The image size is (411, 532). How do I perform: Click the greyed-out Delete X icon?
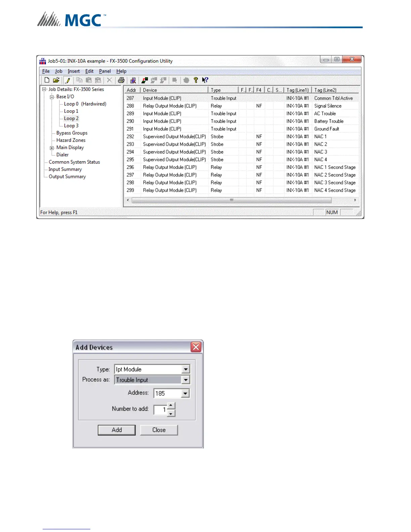109,80
